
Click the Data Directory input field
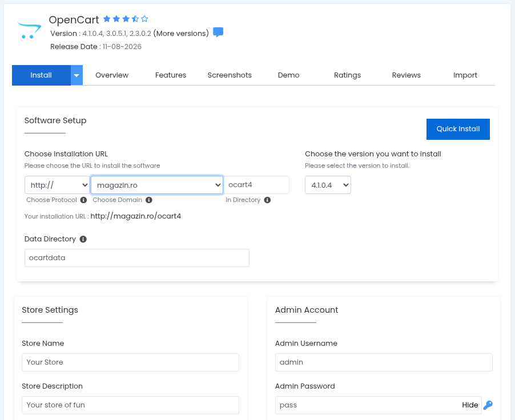(137, 258)
